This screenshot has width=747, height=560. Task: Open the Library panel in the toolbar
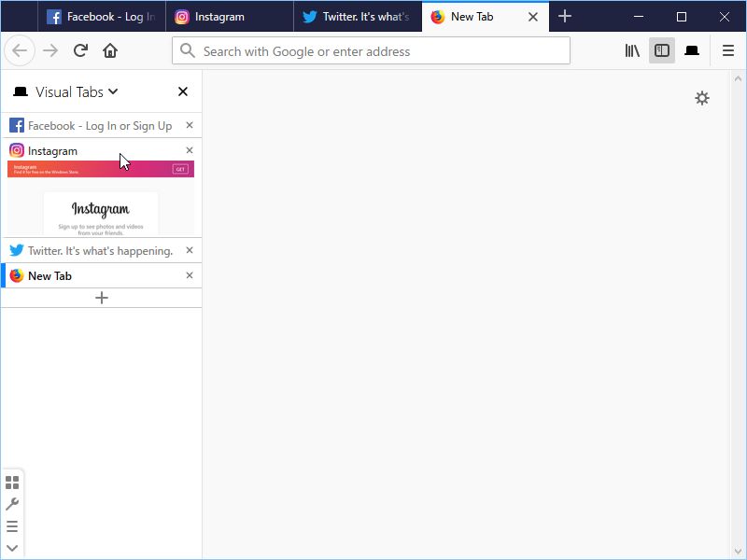pyautogui.click(x=632, y=50)
